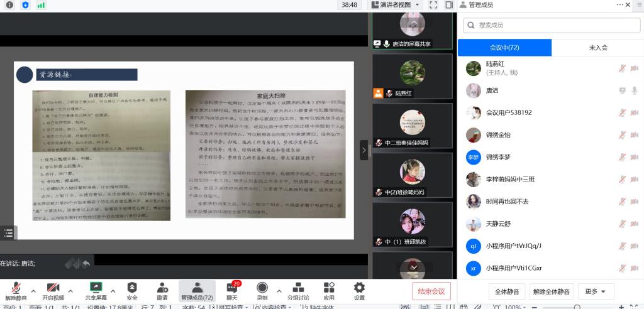Select 中（1）班邱凯依 video tile

pos(413,224)
